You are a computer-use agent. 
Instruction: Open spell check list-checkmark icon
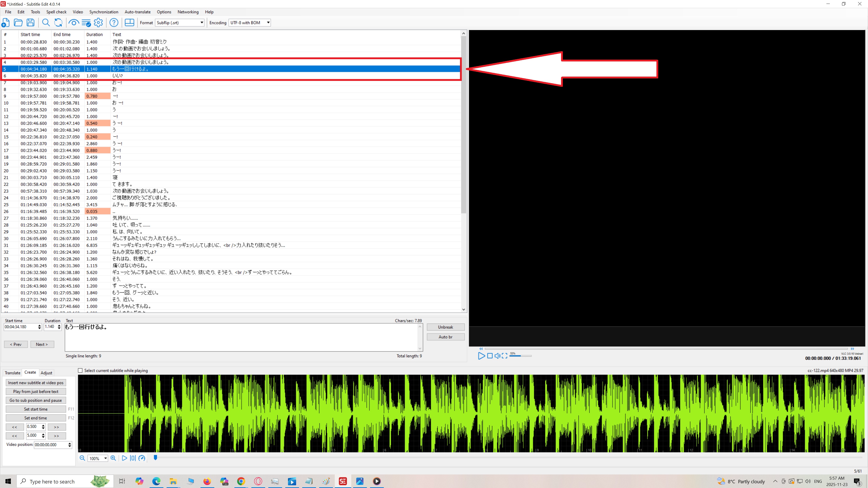86,23
